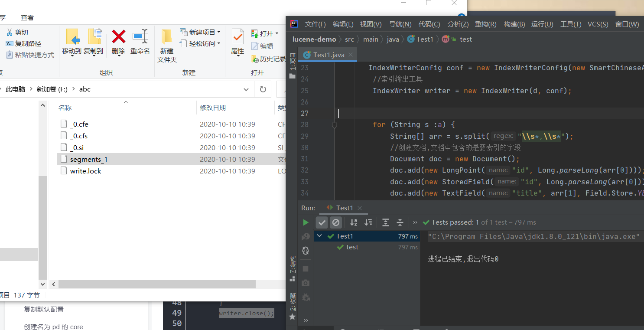This screenshot has height=330, width=644.
Task: Open the View (查看) ribbon tab in Explorer
Action: (x=27, y=18)
